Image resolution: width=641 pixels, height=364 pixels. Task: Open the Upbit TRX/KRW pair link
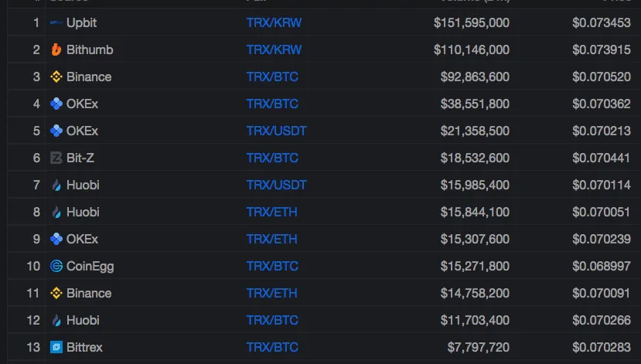point(274,22)
